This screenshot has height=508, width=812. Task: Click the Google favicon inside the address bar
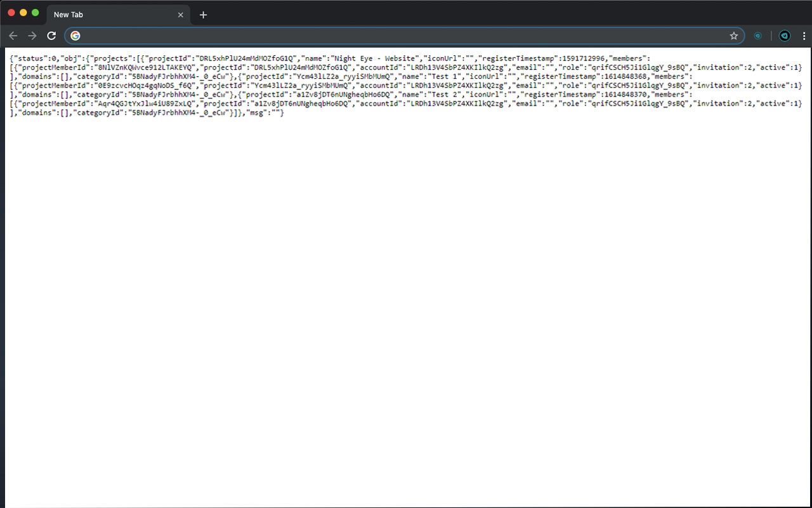75,36
